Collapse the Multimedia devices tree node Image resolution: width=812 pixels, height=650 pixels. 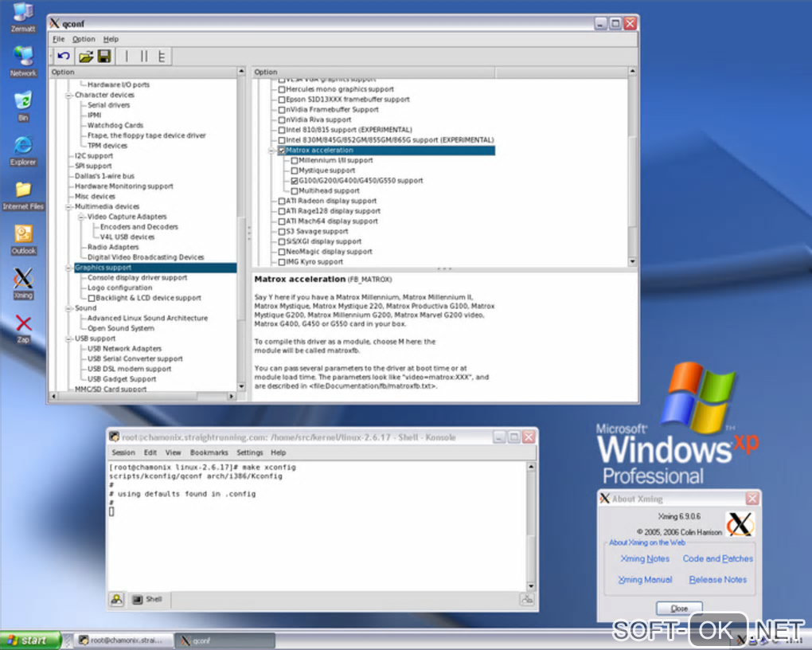pos(68,207)
